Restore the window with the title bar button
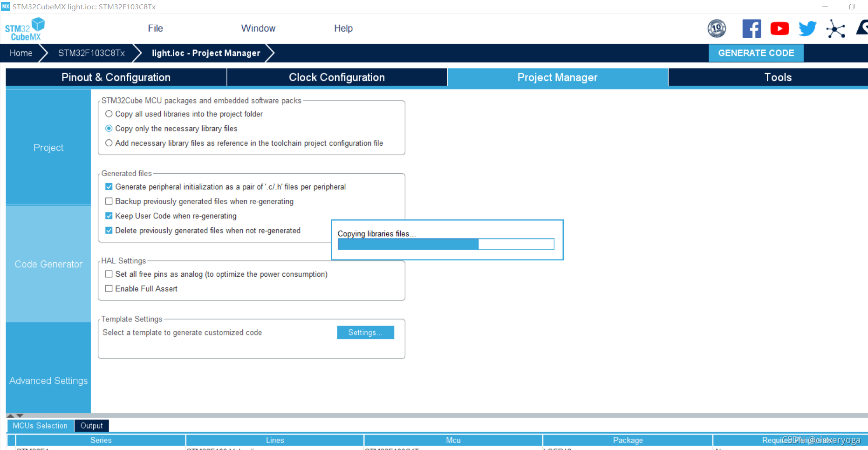 (x=852, y=7)
